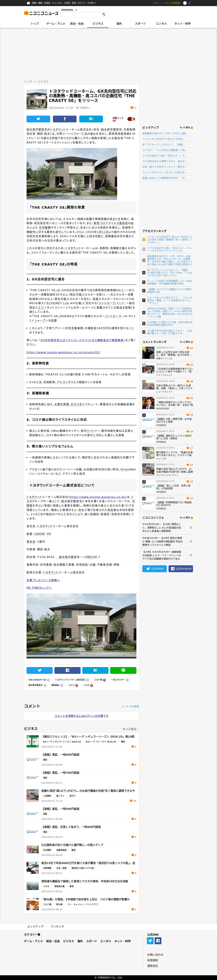217x980 pixels.
Task: Click the footer Facebook SNS icon
Action: [x=158, y=941]
